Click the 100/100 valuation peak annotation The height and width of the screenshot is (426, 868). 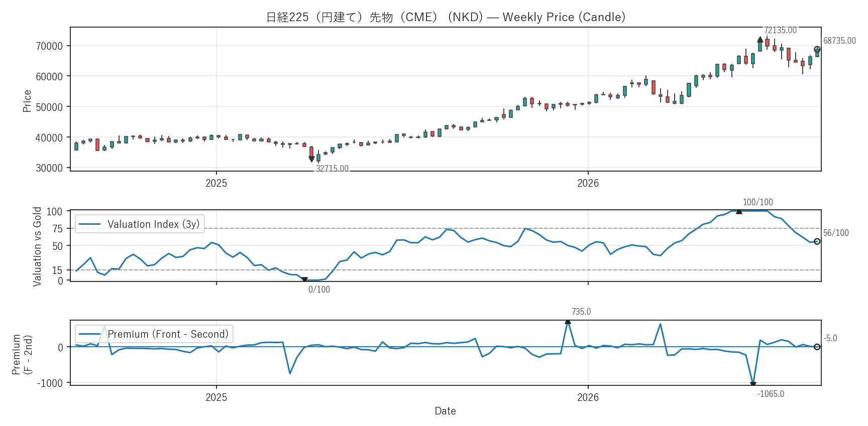coord(758,202)
